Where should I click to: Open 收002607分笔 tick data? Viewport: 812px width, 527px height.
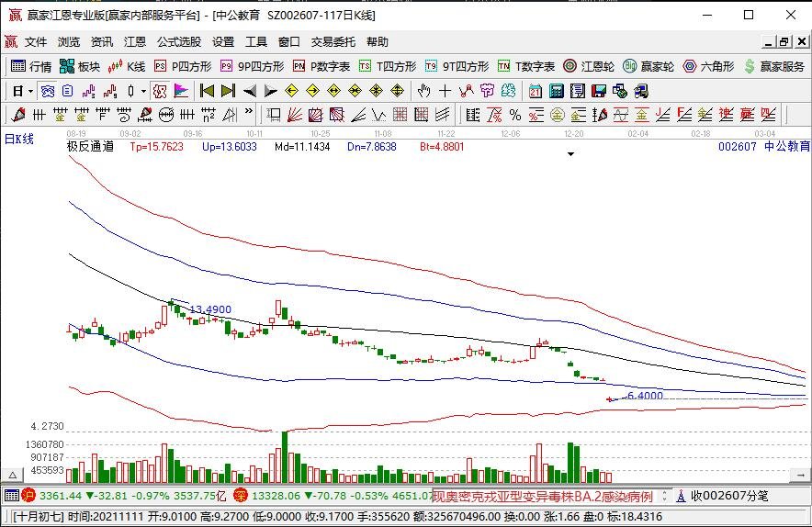[722, 496]
